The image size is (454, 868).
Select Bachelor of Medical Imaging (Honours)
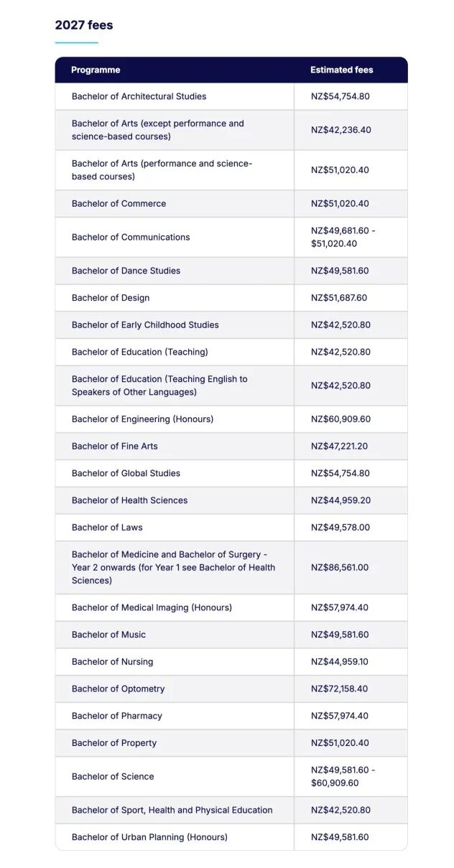152,608
